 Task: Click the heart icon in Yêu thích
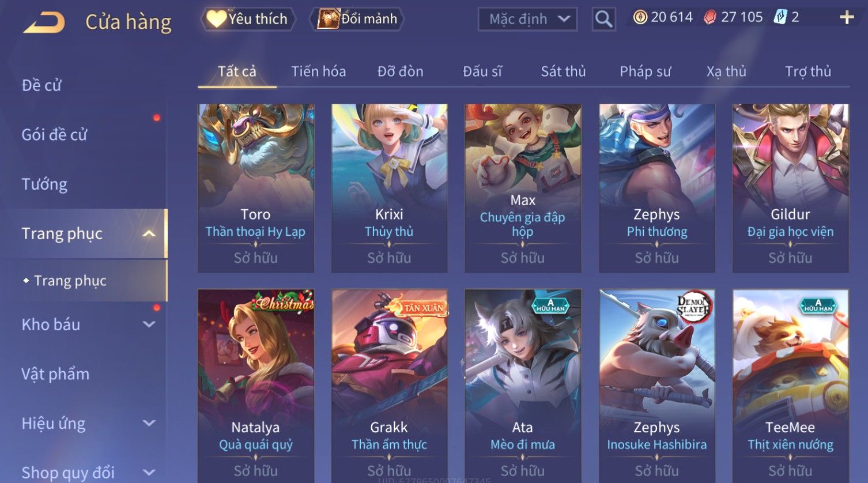click(216, 19)
